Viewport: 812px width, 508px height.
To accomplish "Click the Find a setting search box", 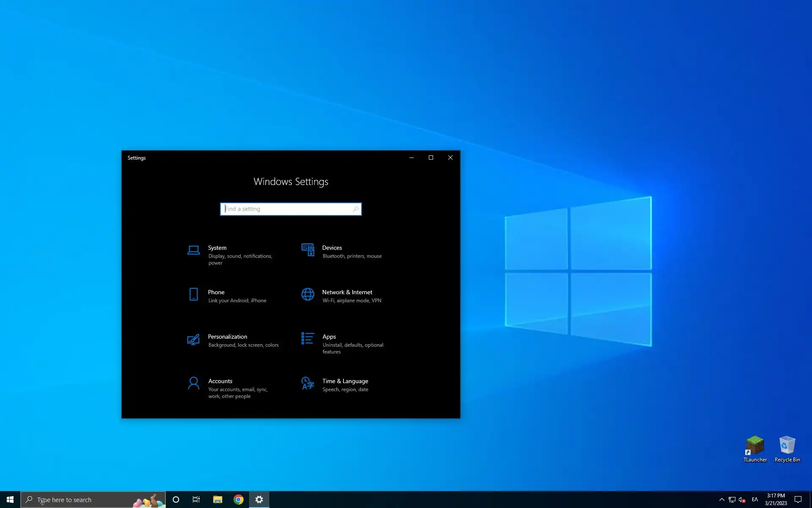I will pyautogui.click(x=288, y=209).
